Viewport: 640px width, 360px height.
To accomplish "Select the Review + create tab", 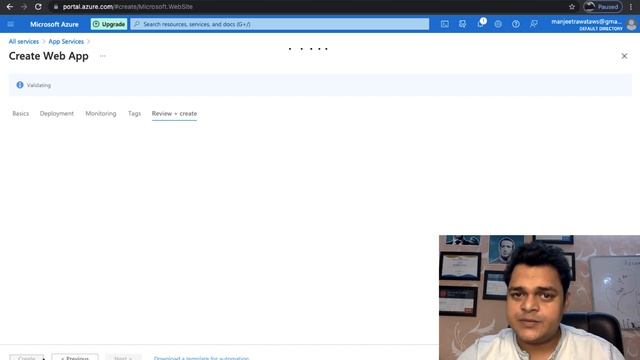I will point(174,113).
